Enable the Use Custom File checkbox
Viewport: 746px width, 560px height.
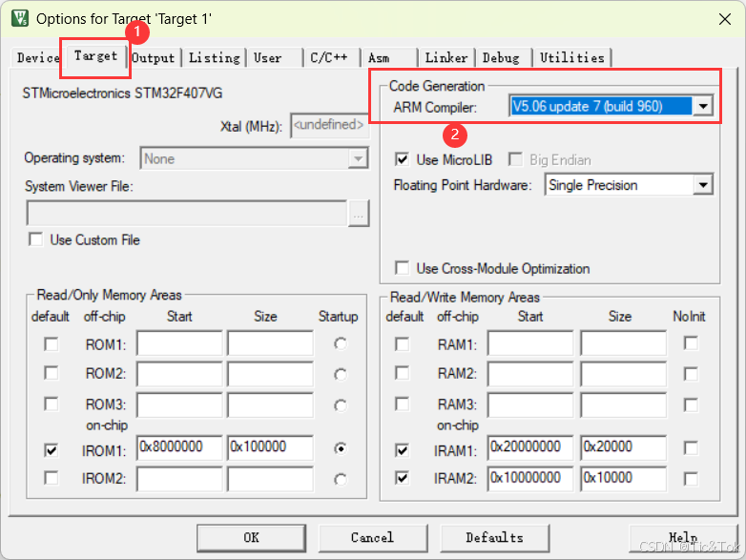pyautogui.click(x=35, y=239)
